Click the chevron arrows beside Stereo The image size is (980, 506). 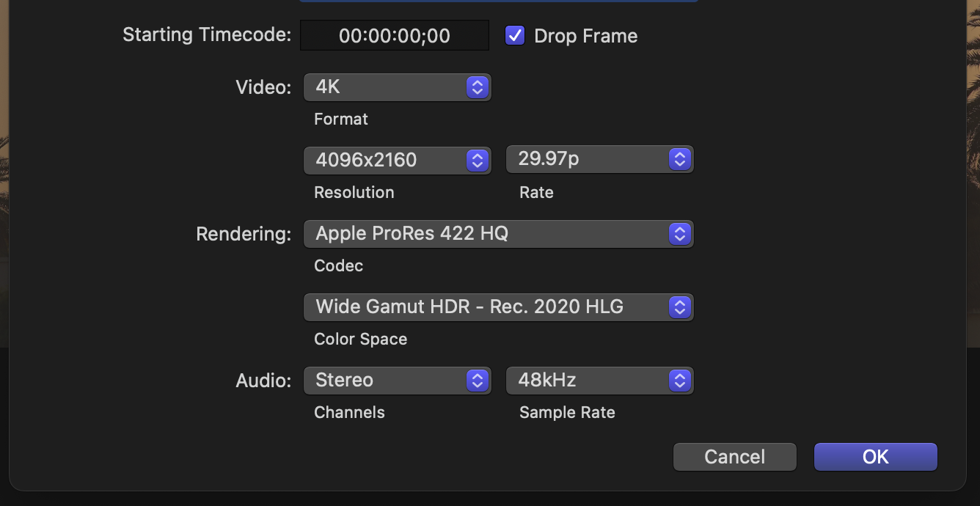pos(478,381)
